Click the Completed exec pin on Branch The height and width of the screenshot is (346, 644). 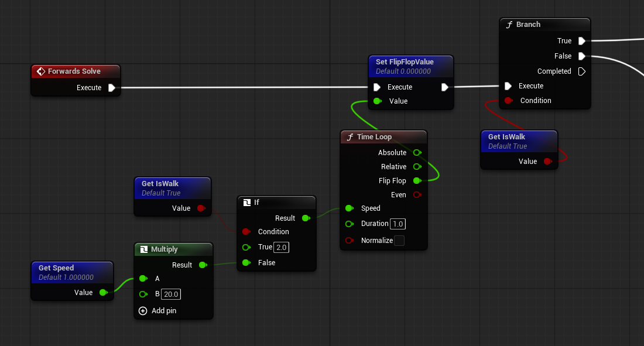point(581,71)
